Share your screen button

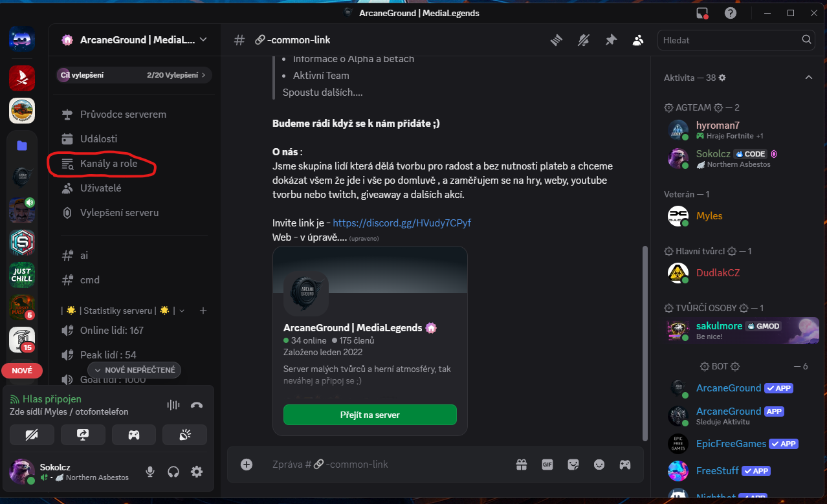(83, 435)
